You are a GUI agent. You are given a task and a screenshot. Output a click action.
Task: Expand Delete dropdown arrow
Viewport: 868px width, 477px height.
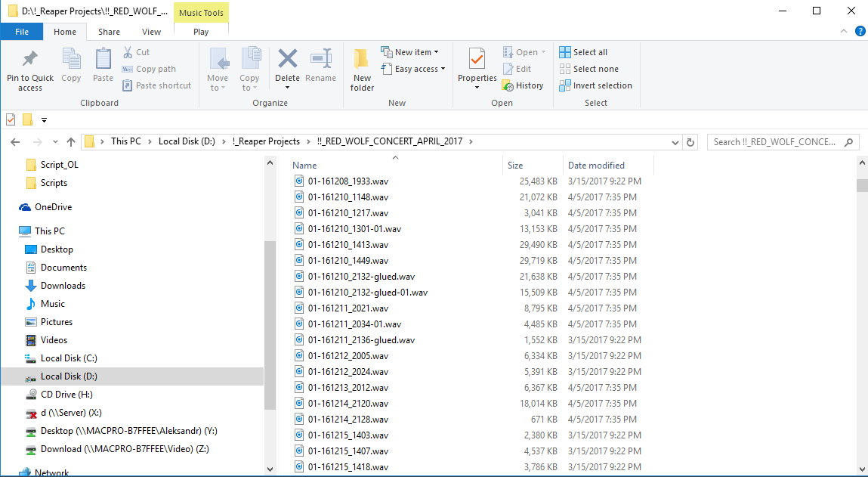click(287, 88)
